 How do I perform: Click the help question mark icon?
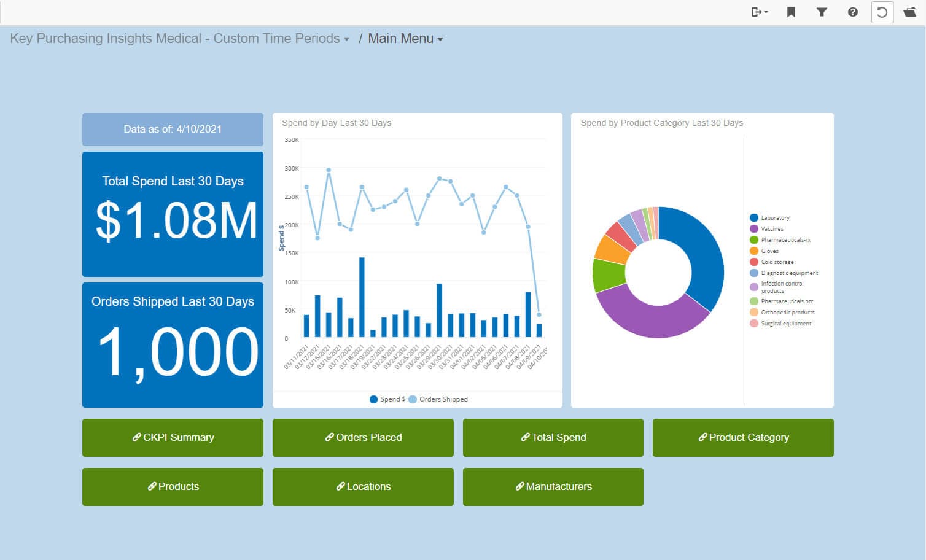tap(852, 12)
